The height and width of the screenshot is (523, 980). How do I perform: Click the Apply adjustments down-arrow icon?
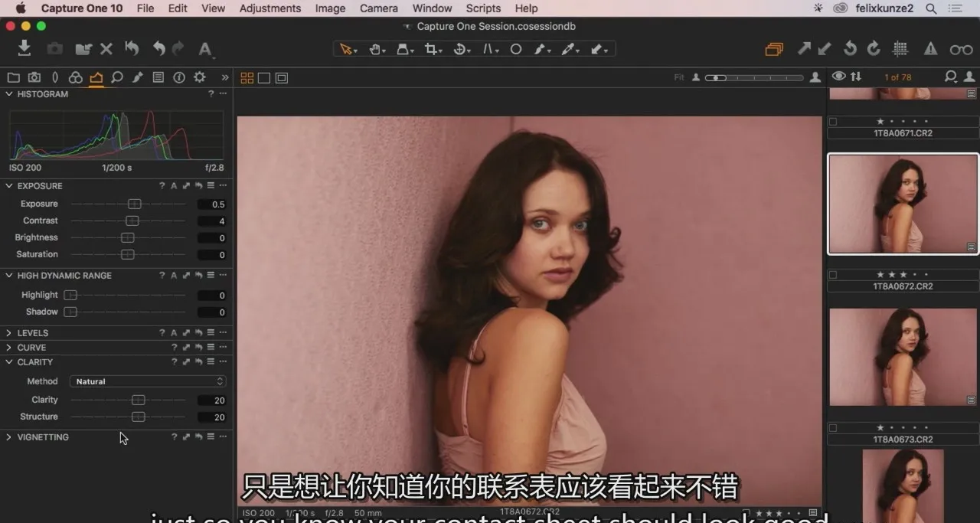825,48
